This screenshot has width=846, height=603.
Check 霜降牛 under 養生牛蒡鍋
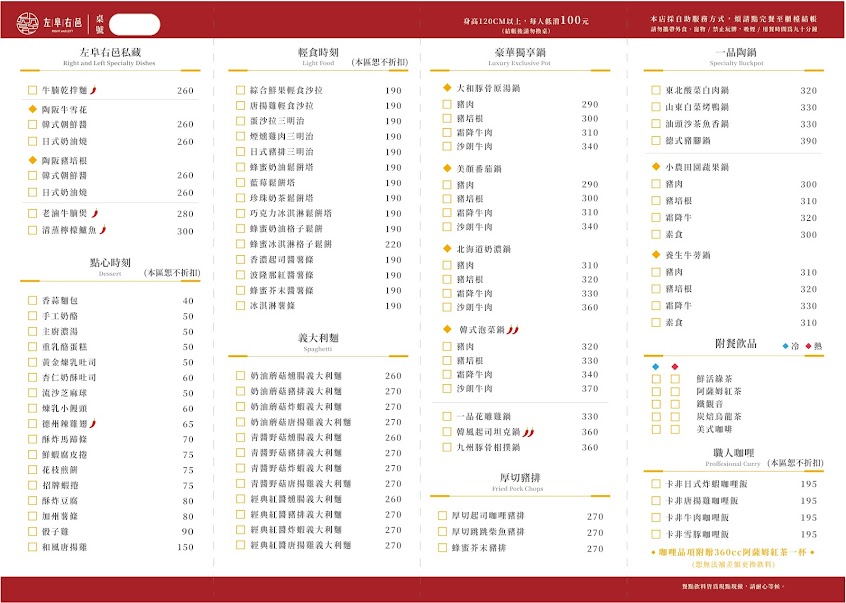pos(656,305)
